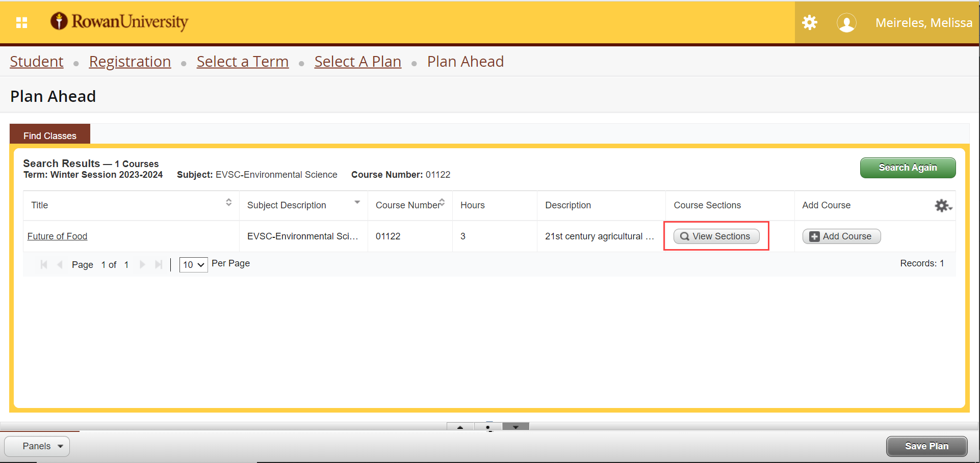Navigate to the Registration breadcrumb
This screenshot has height=463, width=980.
tap(130, 62)
